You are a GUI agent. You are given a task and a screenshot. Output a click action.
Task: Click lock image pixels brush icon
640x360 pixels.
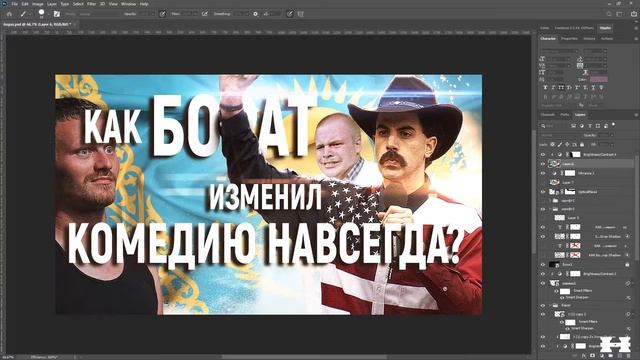click(x=560, y=144)
